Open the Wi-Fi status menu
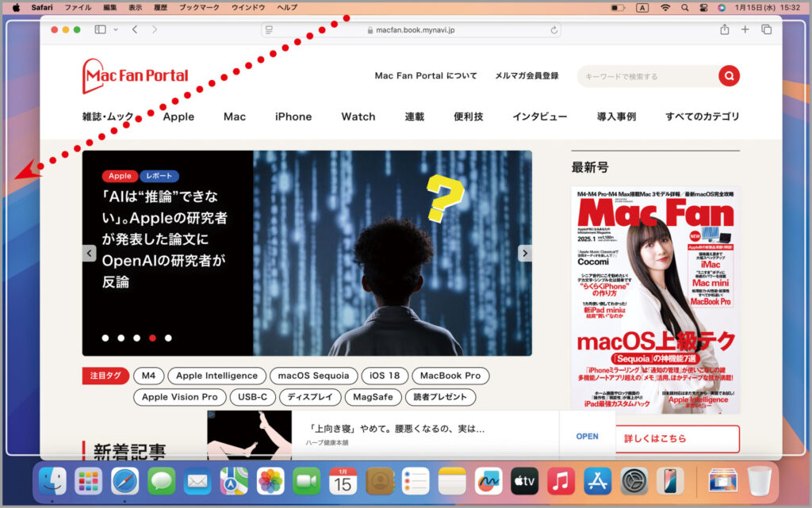This screenshot has height=508, width=812. click(x=665, y=8)
